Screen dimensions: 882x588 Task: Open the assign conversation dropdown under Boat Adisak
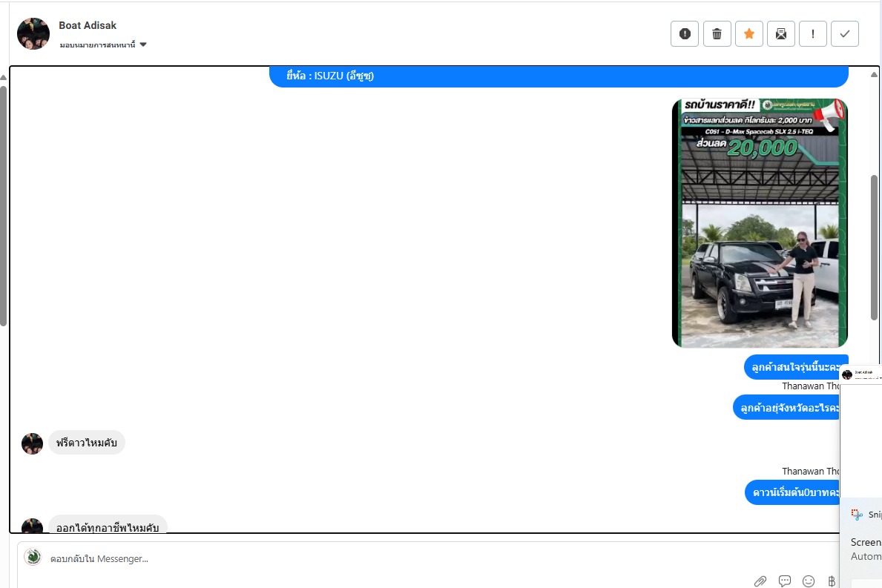pyautogui.click(x=103, y=44)
